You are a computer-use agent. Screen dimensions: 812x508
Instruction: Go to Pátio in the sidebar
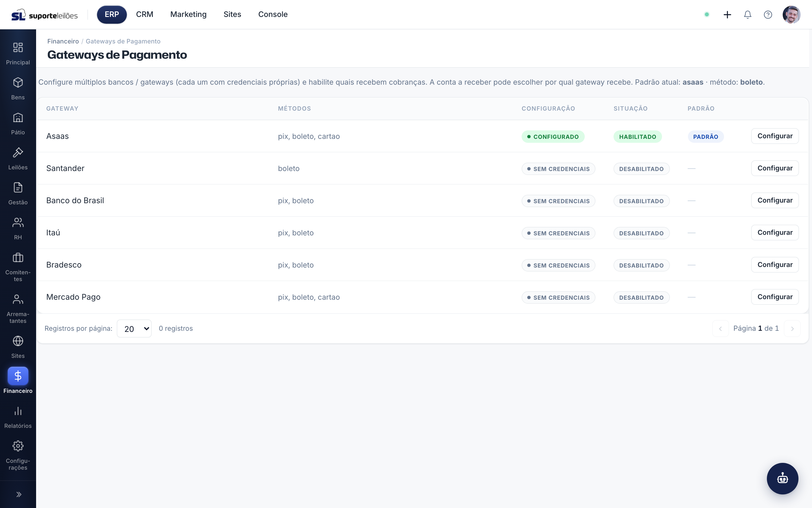(x=18, y=124)
